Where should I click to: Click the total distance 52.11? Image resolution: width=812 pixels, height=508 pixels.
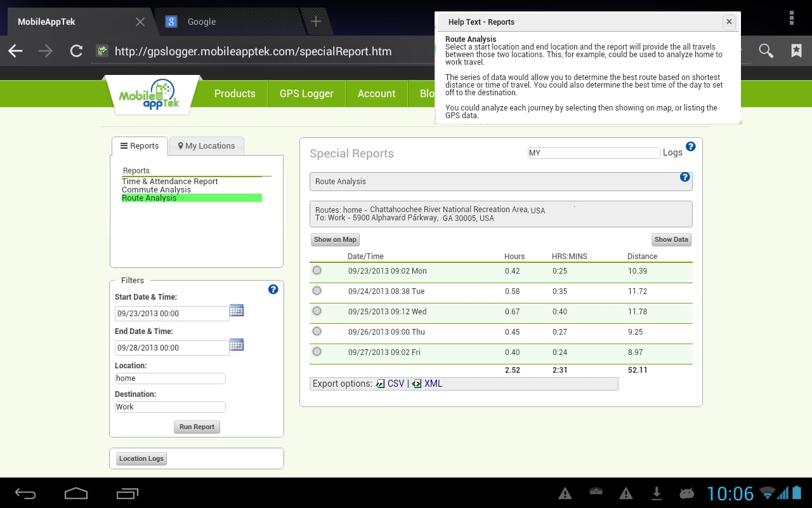[638, 370]
